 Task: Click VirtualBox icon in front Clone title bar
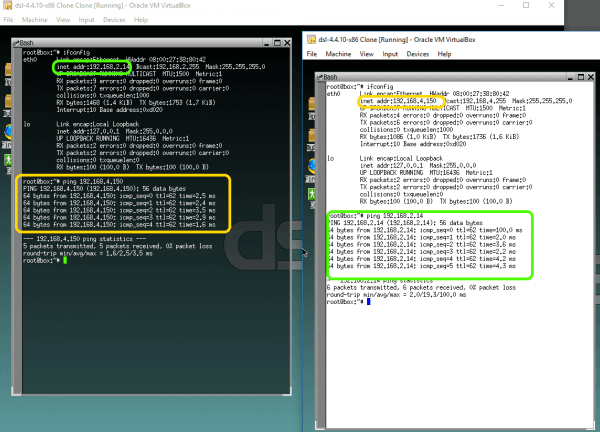coord(312,39)
